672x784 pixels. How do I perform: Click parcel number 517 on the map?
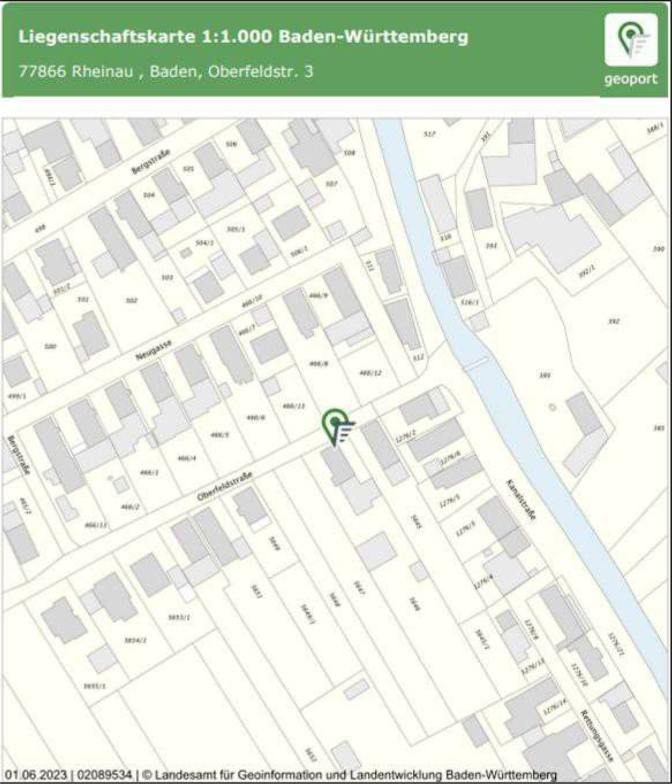(430, 134)
